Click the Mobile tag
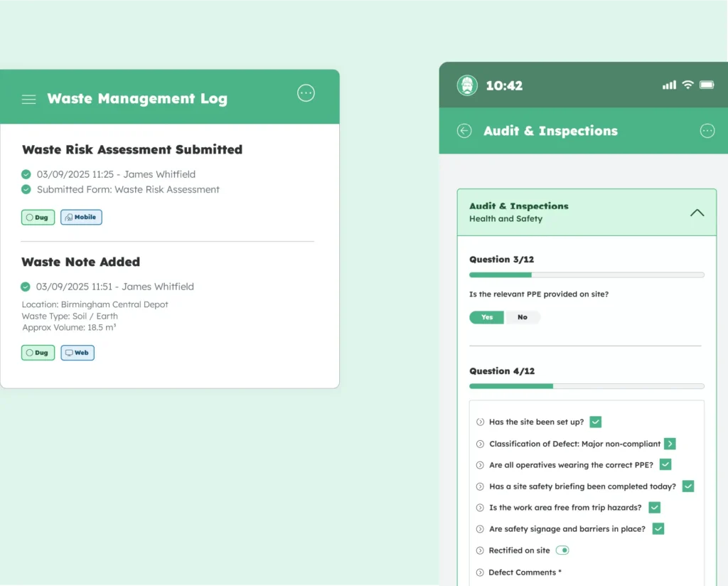Image resolution: width=728 pixels, height=586 pixels. [x=81, y=218]
